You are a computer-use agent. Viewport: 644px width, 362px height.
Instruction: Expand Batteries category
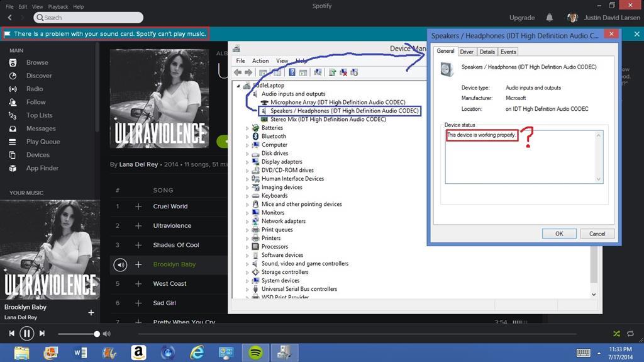tap(247, 128)
